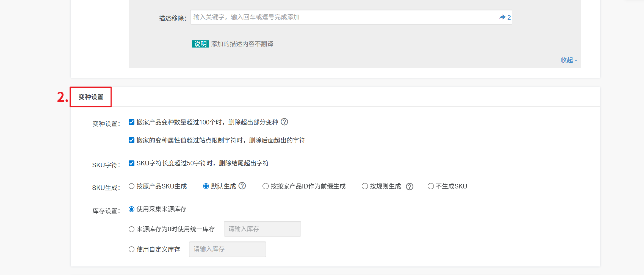Image resolution: width=644 pixels, height=275 pixels.
Task: Select 来源库存为0时使用统一库存 option
Action: click(132, 229)
